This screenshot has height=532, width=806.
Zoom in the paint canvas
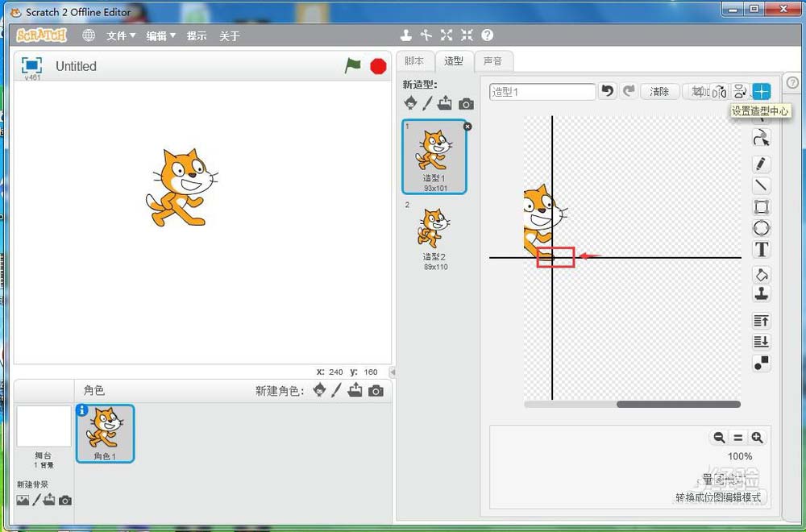(757, 438)
